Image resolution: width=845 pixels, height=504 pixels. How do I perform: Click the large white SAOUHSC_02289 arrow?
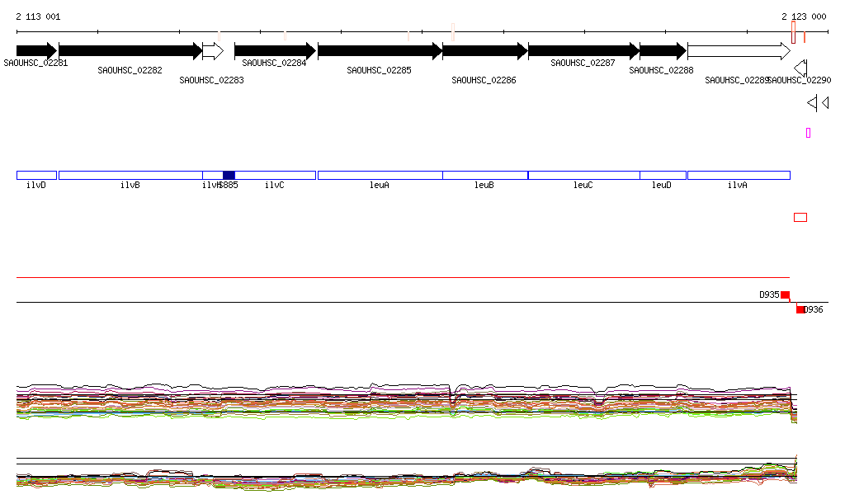pos(738,51)
